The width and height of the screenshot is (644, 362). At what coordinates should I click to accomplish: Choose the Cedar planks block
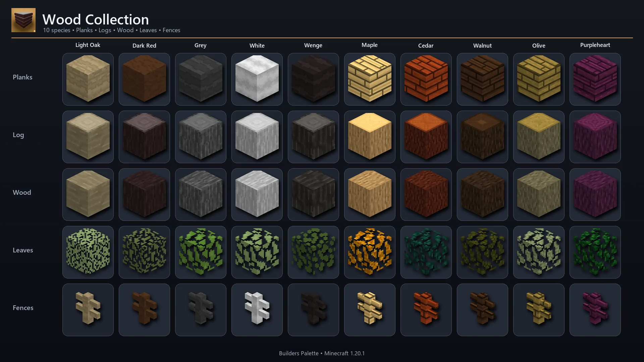(x=426, y=79)
